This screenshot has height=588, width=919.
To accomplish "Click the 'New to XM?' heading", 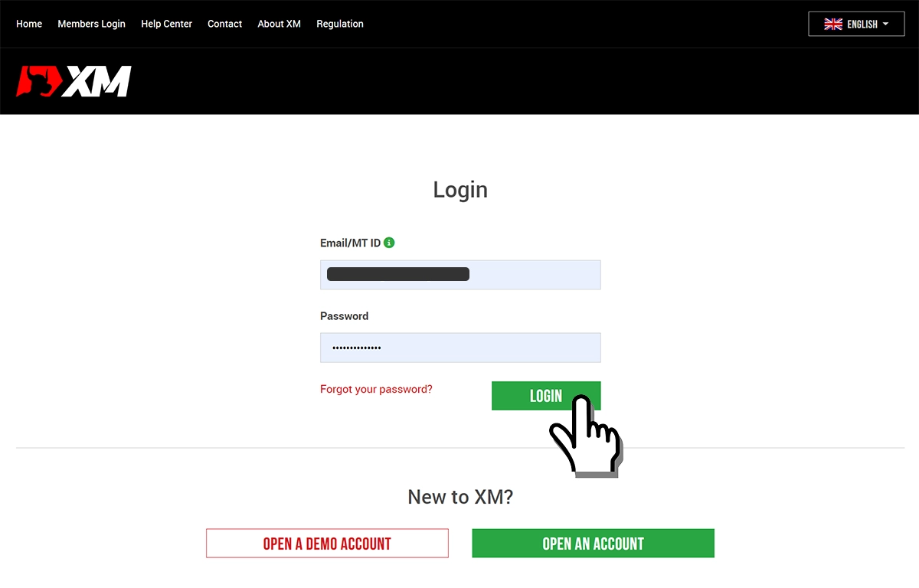I will 460,497.
